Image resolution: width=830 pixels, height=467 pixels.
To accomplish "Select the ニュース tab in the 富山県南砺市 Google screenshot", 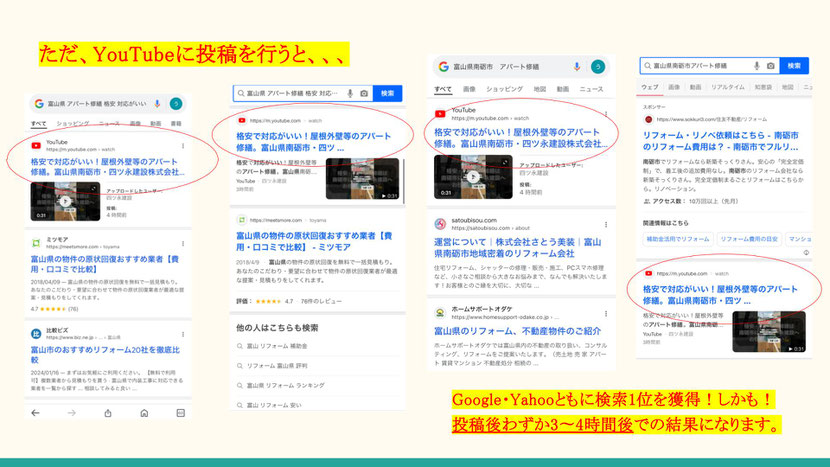I will coord(591,89).
